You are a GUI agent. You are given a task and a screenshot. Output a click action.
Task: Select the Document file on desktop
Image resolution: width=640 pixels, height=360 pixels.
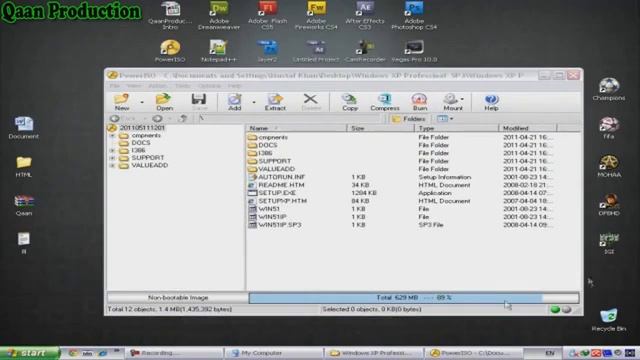[24, 128]
